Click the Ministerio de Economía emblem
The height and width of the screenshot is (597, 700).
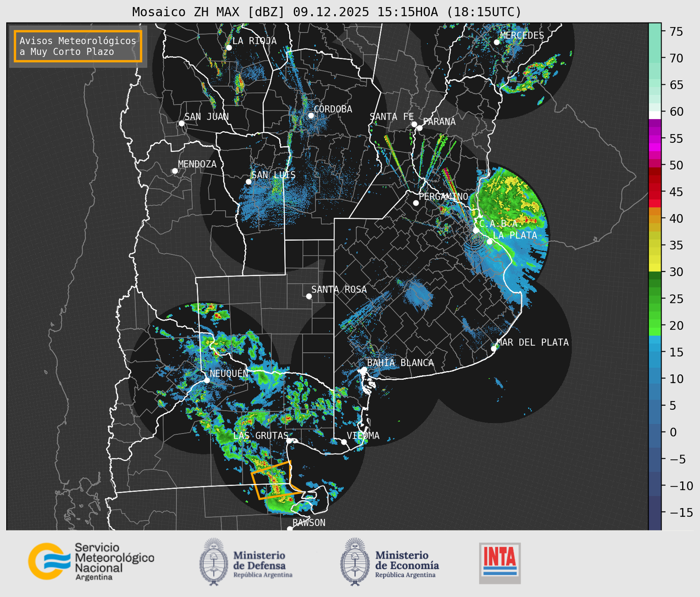[355, 562]
